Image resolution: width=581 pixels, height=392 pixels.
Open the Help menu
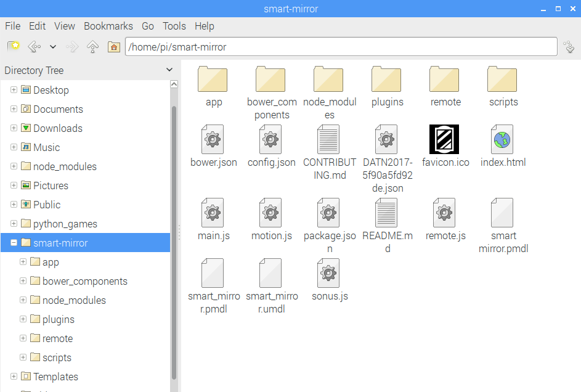coord(204,26)
